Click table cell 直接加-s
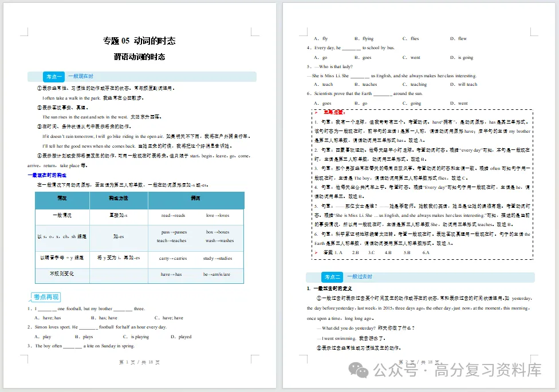 tap(119, 215)
